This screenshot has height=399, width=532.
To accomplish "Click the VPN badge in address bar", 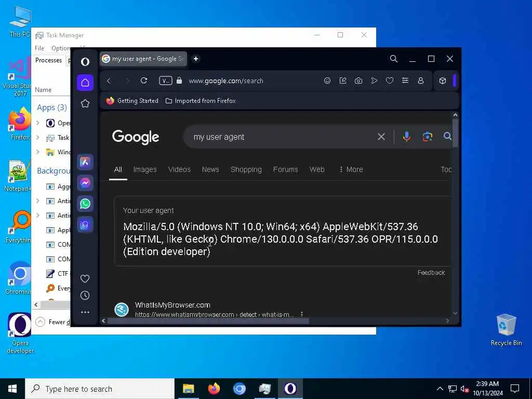I will click(166, 81).
